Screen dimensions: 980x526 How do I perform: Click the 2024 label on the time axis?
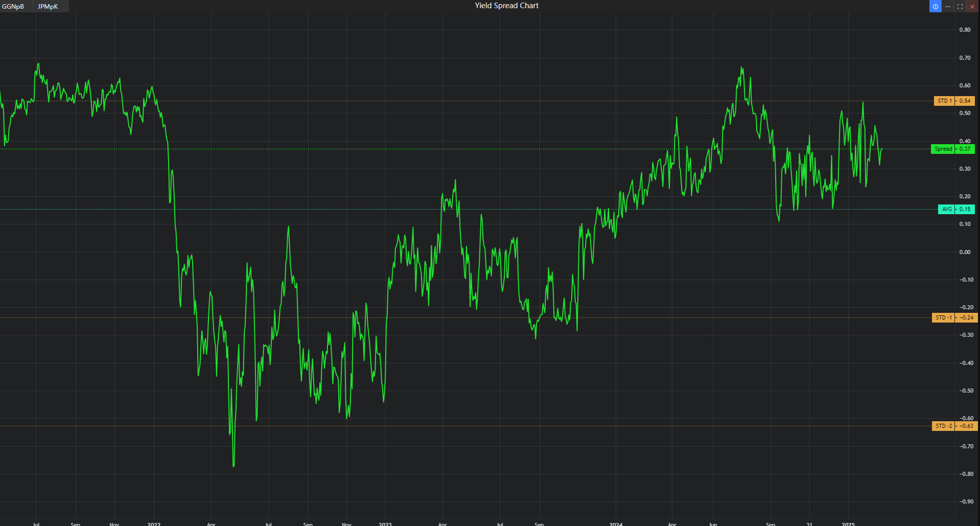coord(616,524)
